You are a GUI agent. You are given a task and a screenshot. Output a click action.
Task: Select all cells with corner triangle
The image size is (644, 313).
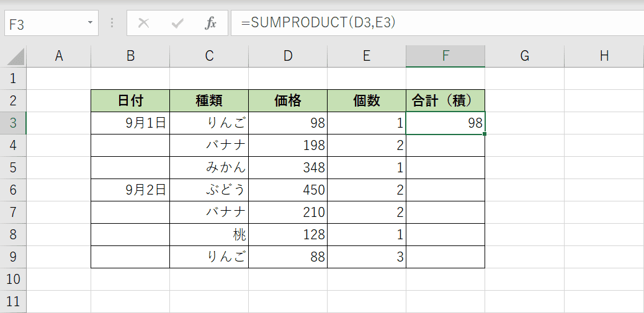[x=16, y=56]
